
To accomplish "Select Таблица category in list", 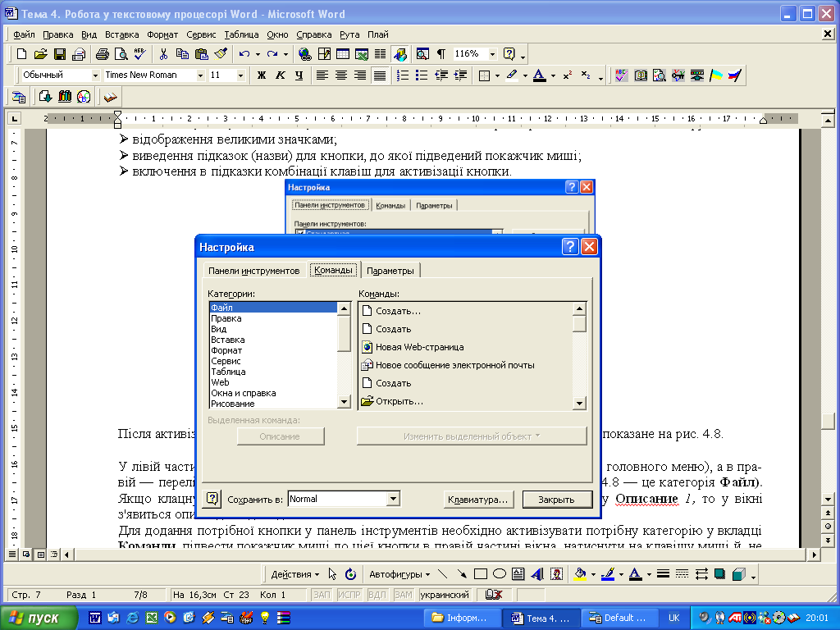I will pyautogui.click(x=273, y=372).
